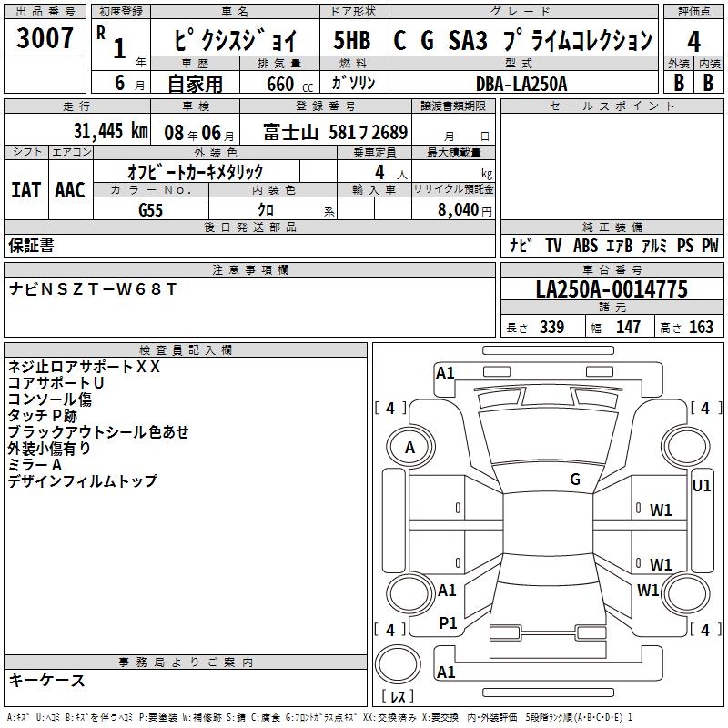This screenshot has height=728, width=728.
Task: Click displacement value 660 cc
Action: 289,84
